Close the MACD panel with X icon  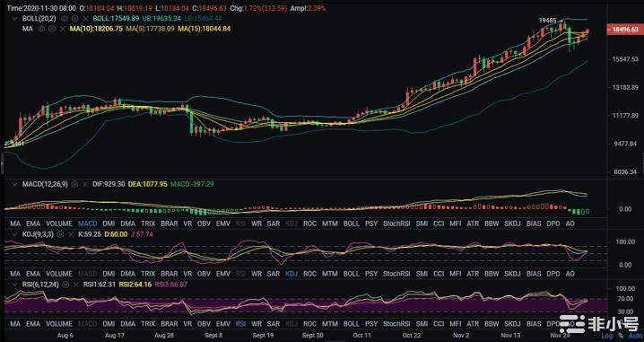85,185
